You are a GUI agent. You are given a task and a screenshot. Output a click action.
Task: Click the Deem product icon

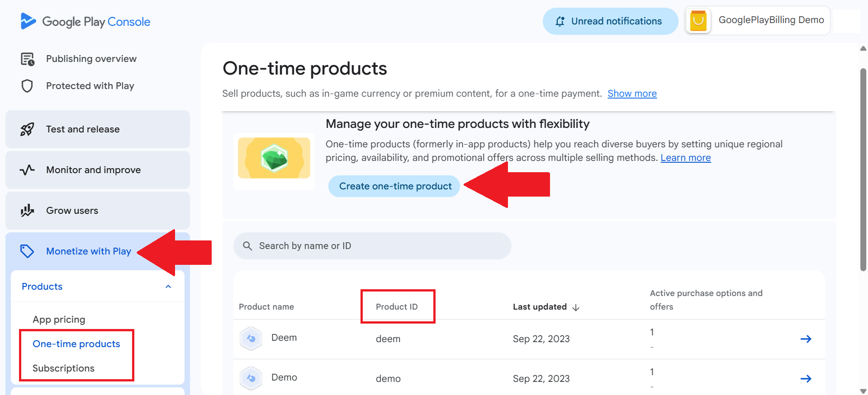point(251,339)
